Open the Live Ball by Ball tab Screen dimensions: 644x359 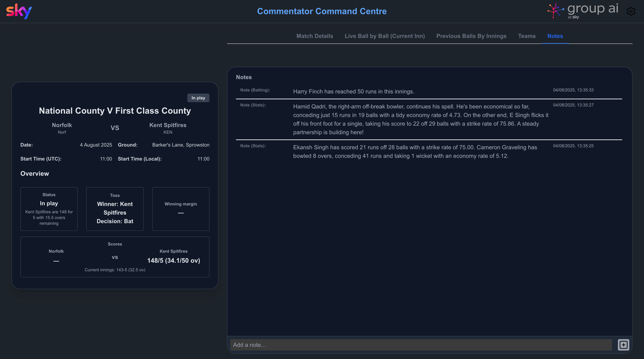tap(385, 36)
